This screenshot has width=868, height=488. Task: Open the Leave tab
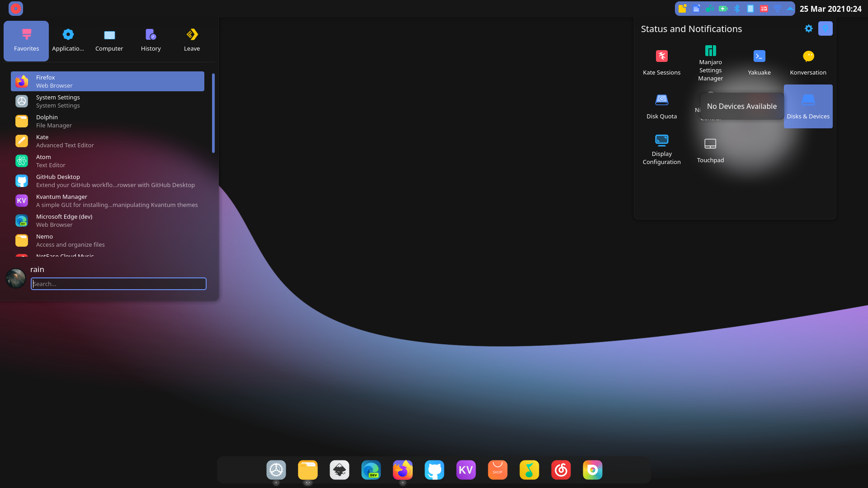(x=192, y=41)
